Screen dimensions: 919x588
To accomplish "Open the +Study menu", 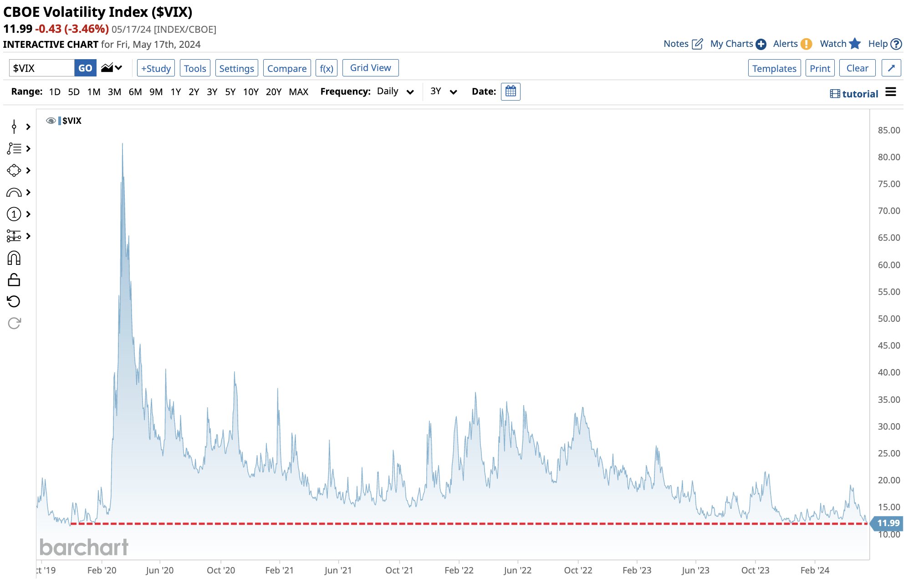I will pos(156,68).
